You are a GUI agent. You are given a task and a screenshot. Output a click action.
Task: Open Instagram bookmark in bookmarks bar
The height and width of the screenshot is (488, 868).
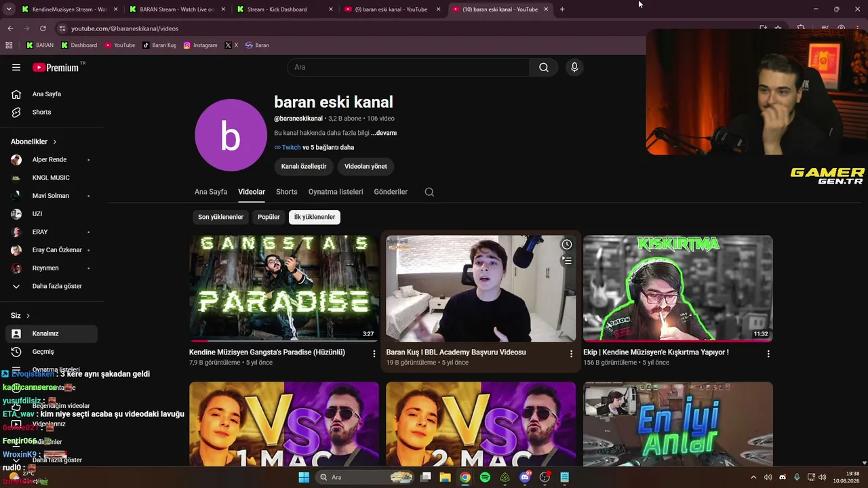[201, 45]
